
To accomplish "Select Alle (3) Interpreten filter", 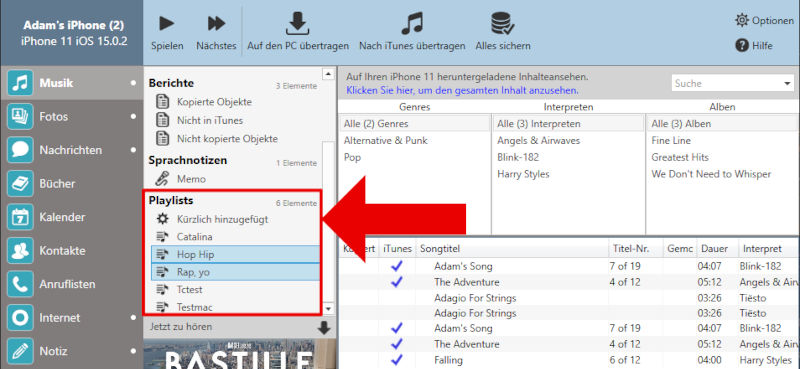I will pos(568,124).
